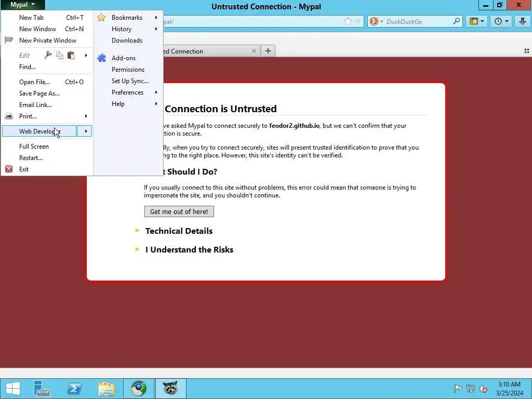Click the Chromium browser taskbar icon
This screenshot has height=399, width=532.
[138, 389]
